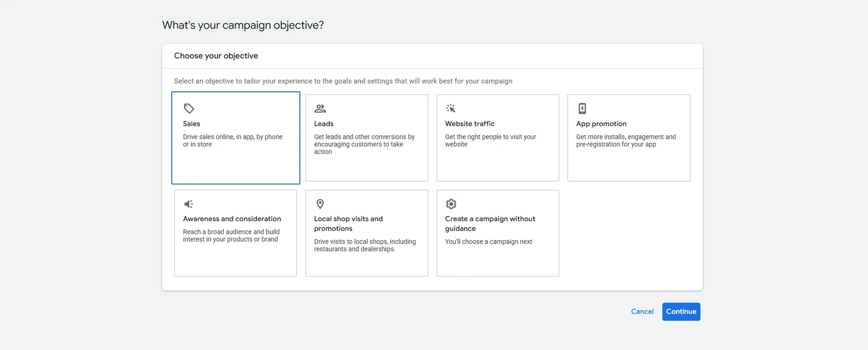Click the Website traffic cursor icon
868x350 pixels.
click(x=450, y=108)
